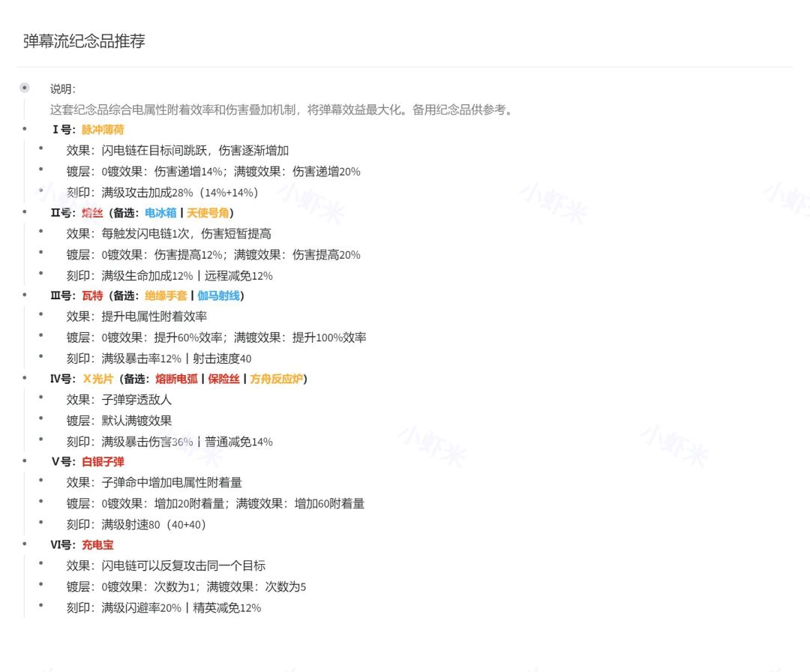
Task: Click the 说明: label
Action: click(62, 88)
